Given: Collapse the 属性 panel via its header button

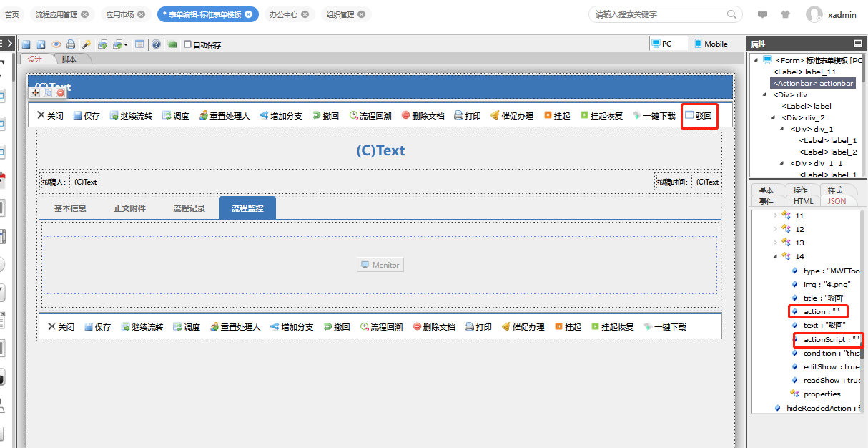Looking at the screenshot, I should click(x=857, y=44).
